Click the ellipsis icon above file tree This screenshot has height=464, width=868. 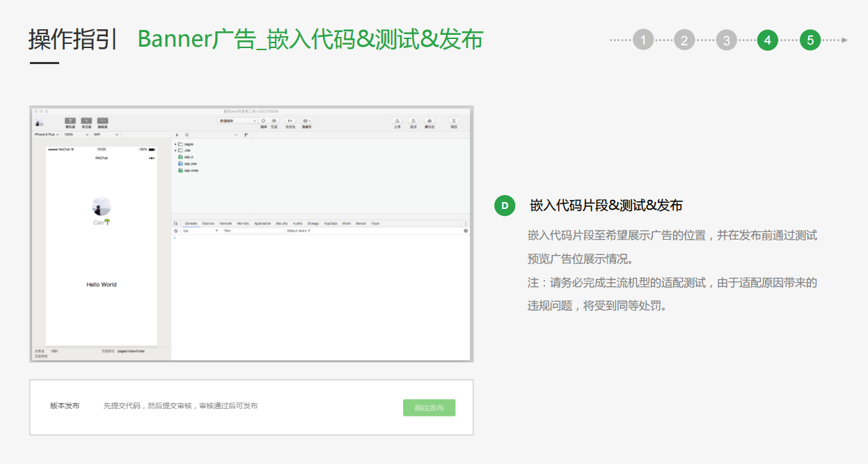(236, 135)
